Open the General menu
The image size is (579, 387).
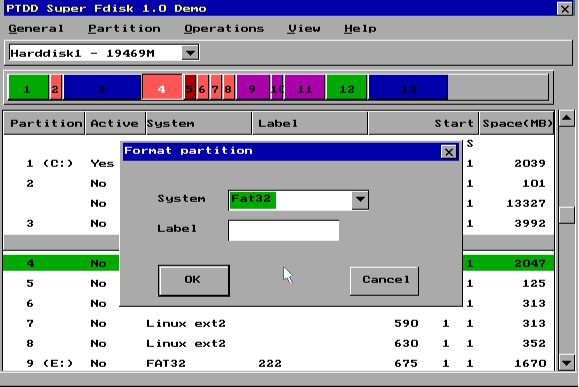click(x=36, y=28)
